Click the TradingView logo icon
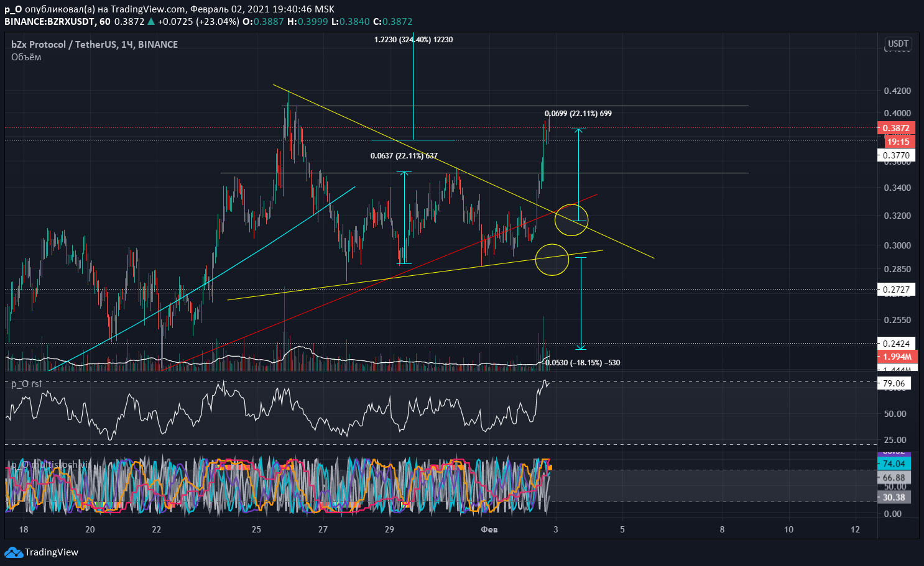Image resolution: width=924 pixels, height=566 pixels. (x=13, y=552)
